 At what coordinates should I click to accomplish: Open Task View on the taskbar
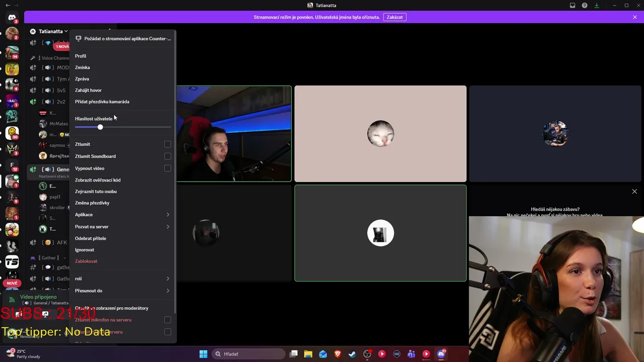coord(294,354)
